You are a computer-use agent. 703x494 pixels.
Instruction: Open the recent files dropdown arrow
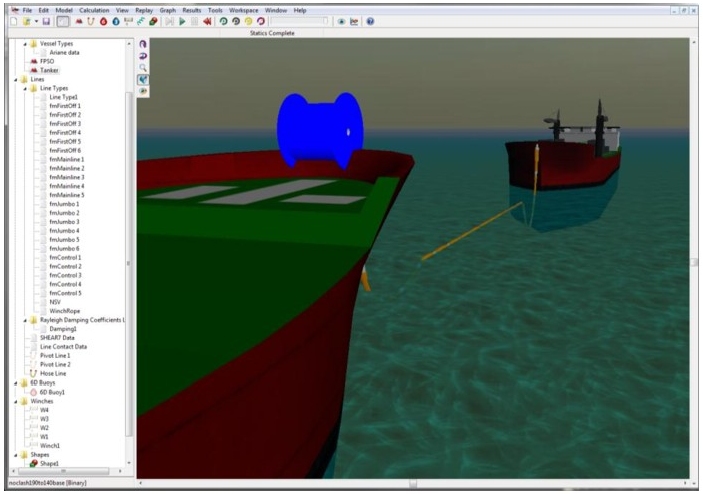(36, 22)
